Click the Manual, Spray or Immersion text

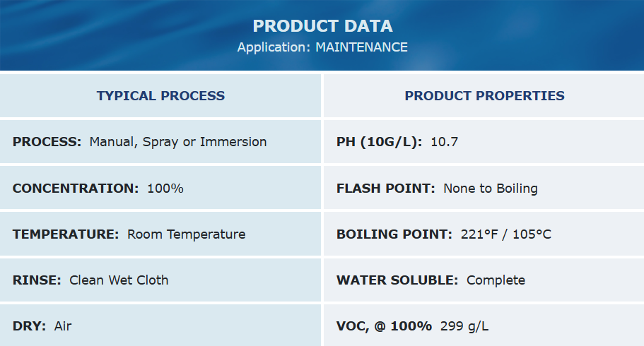coord(178,142)
